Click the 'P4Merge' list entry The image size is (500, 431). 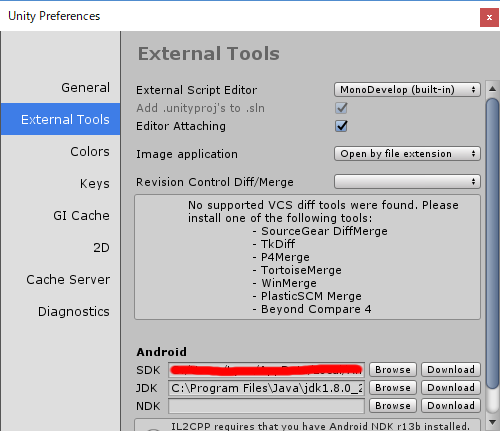pos(285,257)
